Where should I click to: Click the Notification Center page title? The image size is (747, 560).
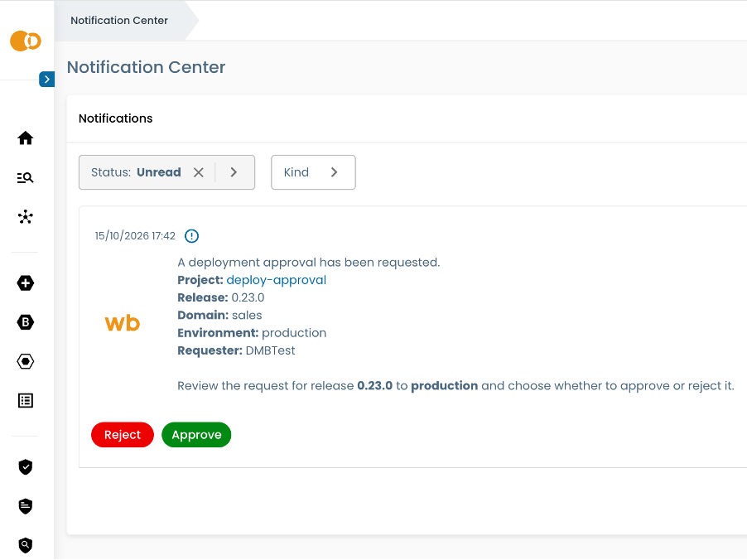[146, 67]
